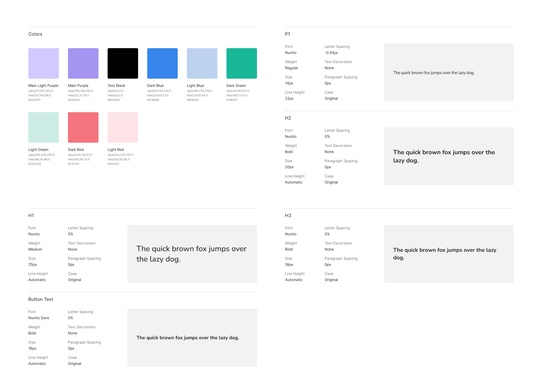Image resolution: width=542 pixels, height=392 pixels.
Task: Click the P1 sample sentence preview
Action: tap(434, 73)
